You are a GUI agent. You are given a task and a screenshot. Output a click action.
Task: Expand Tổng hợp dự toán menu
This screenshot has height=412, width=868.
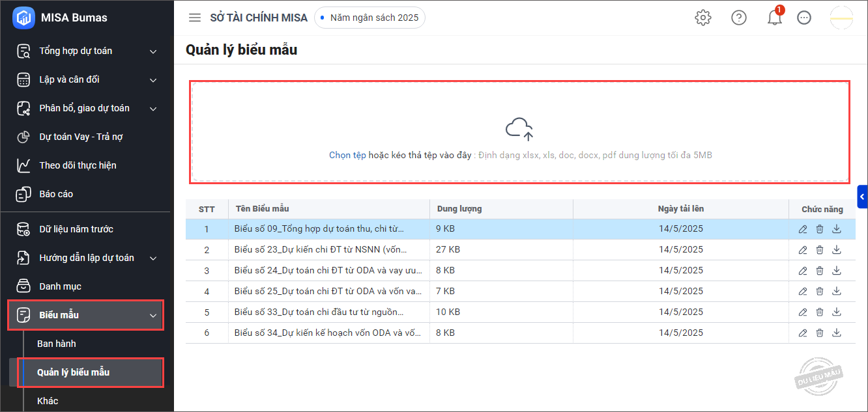click(x=153, y=51)
